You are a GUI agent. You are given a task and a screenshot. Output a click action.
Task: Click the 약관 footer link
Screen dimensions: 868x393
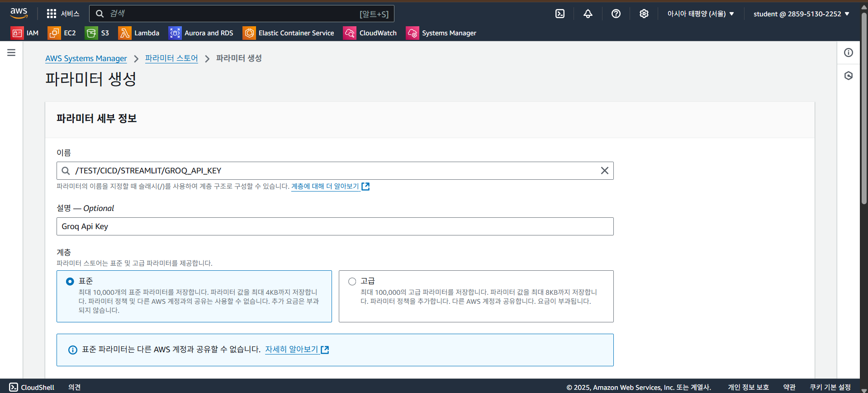click(789, 387)
